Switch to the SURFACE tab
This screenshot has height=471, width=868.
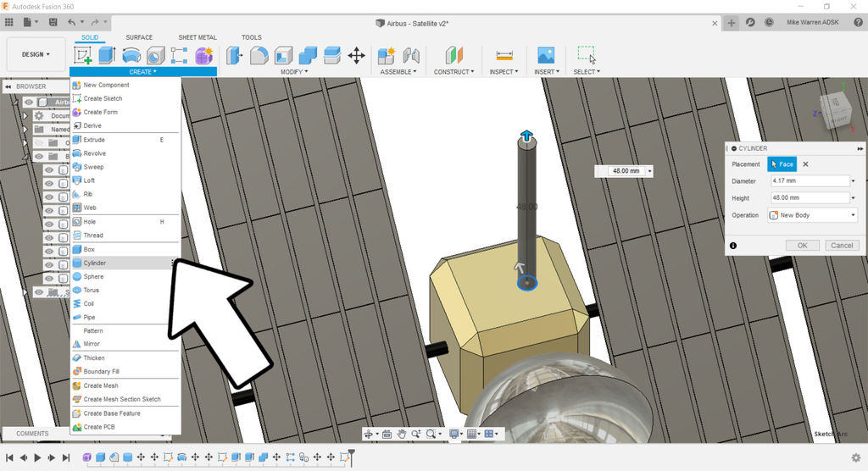[x=139, y=37]
